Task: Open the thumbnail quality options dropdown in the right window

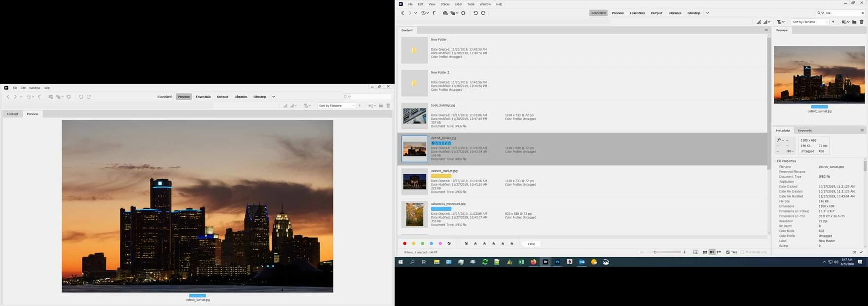Action: point(767,22)
